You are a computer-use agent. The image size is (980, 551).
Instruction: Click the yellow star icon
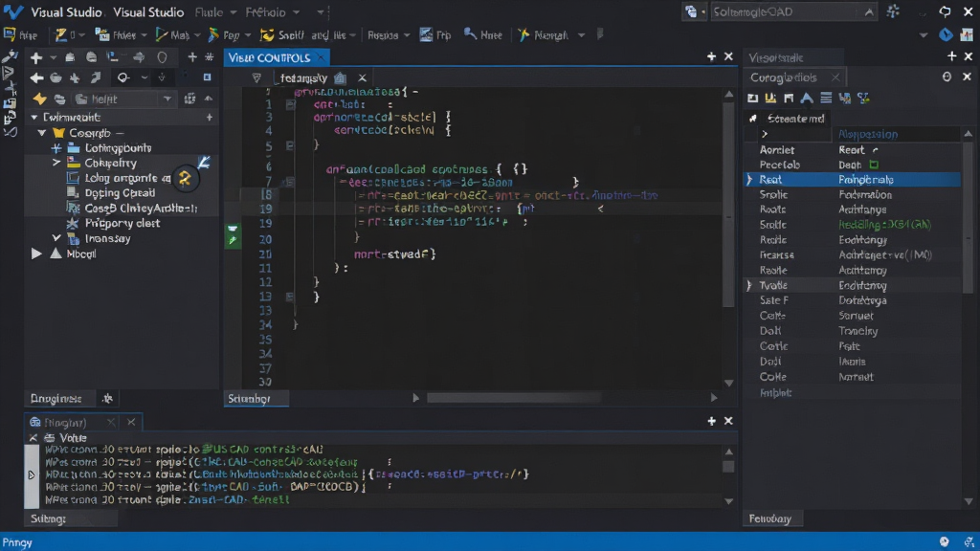(x=39, y=99)
